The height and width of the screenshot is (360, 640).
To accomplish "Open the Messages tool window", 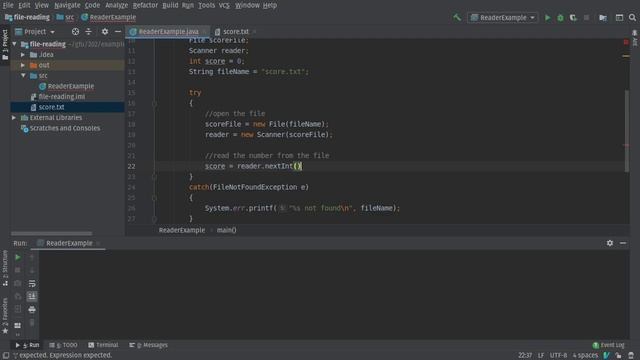I will click(x=149, y=345).
